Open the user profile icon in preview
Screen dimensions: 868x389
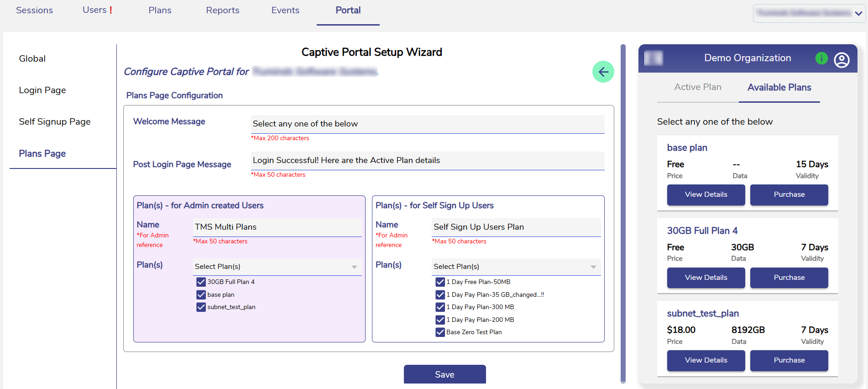(842, 60)
